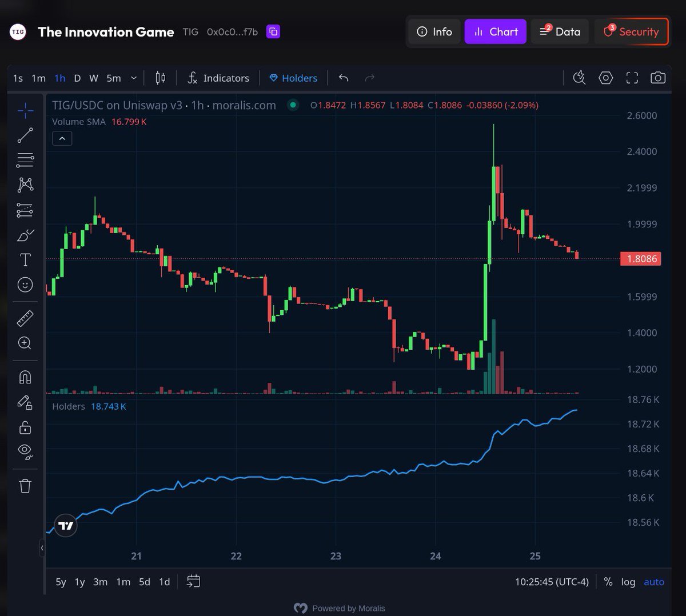
Task: Select the W weekly interval
Action: point(94,78)
